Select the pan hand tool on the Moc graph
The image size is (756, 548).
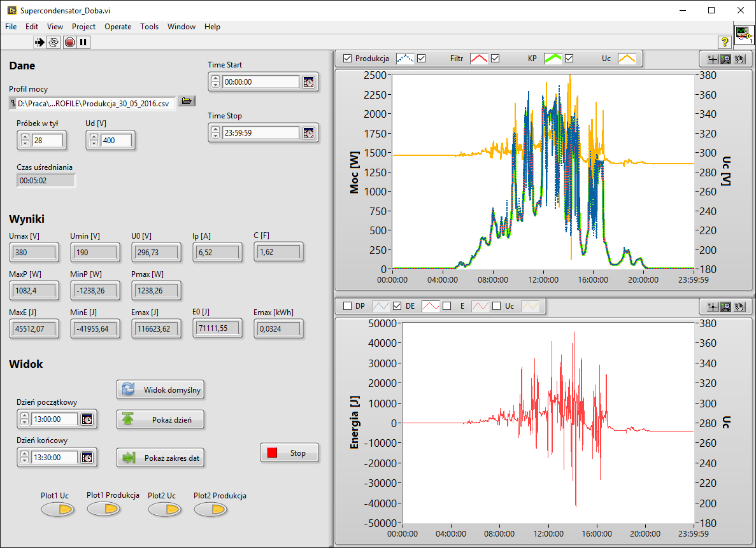click(739, 59)
